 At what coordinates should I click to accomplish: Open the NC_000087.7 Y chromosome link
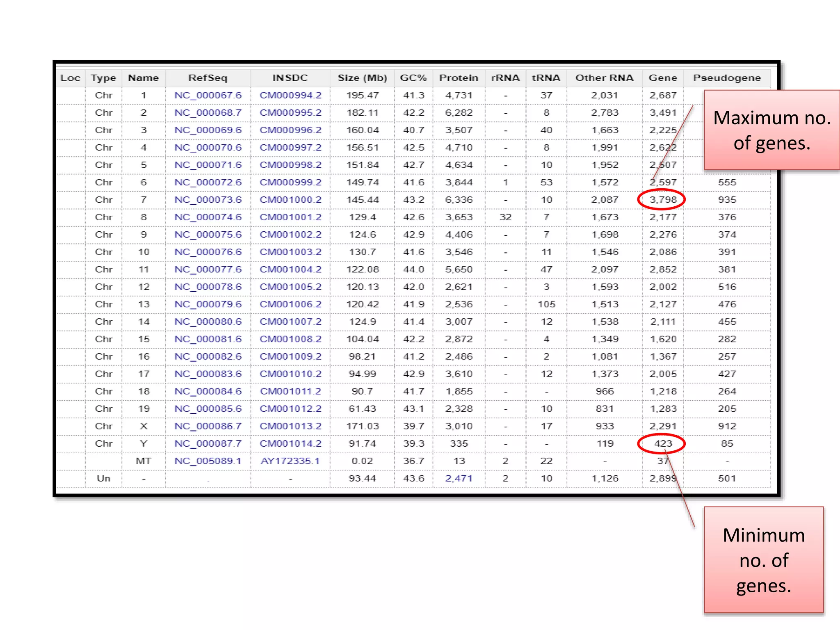click(208, 443)
